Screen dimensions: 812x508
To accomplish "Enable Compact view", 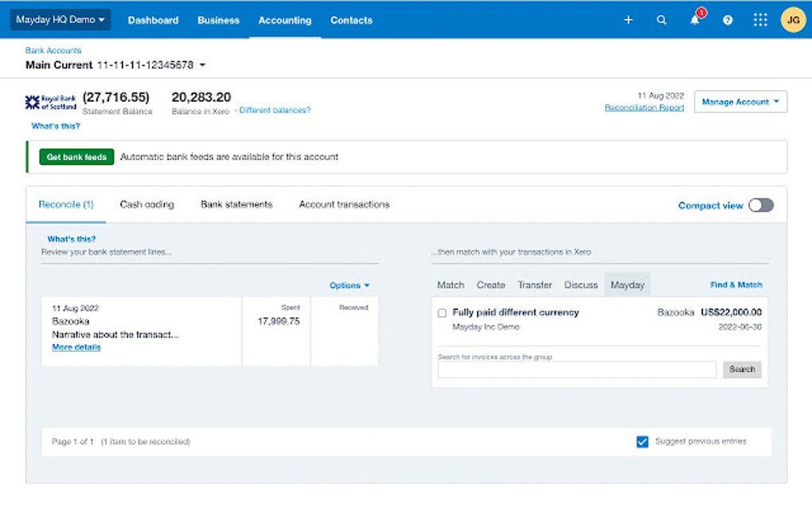I will [760, 205].
